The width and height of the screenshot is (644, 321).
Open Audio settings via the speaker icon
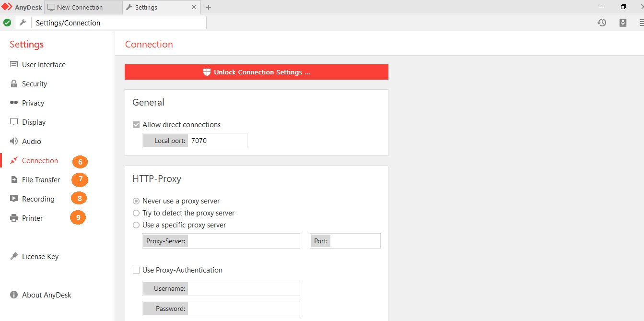click(14, 142)
